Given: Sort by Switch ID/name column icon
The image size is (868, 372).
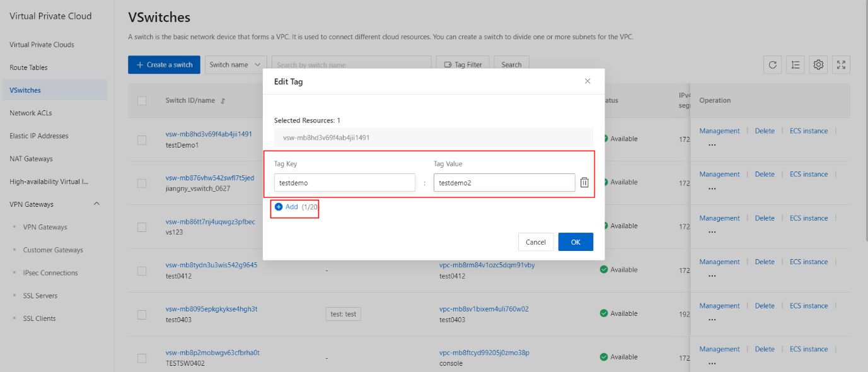Looking at the screenshot, I should [x=223, y=101].
